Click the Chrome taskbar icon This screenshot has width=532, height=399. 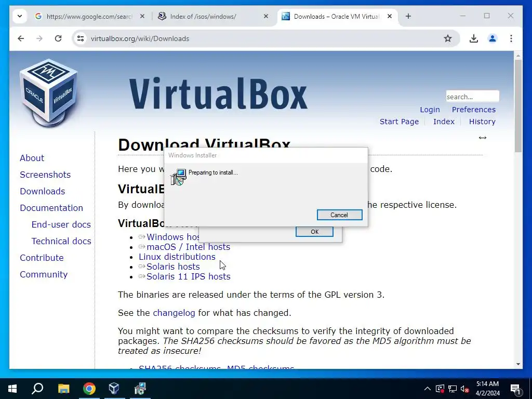[x=89, y=389]
